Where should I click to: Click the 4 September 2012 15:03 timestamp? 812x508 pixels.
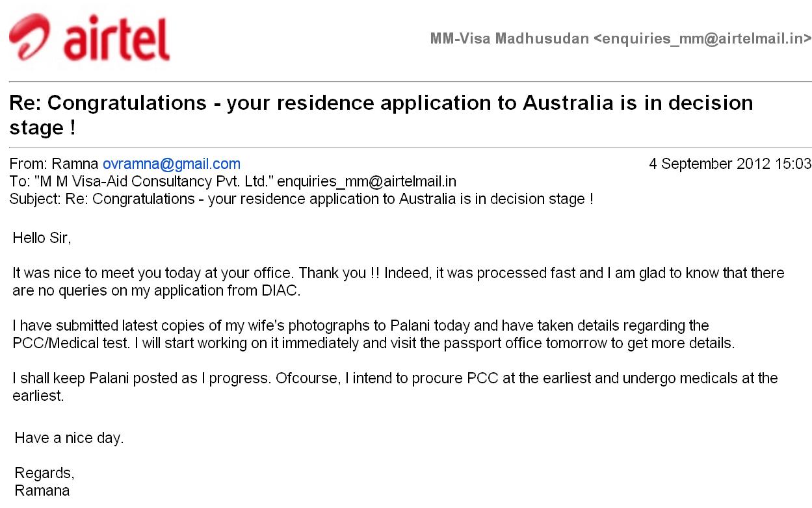coord(730,164)
